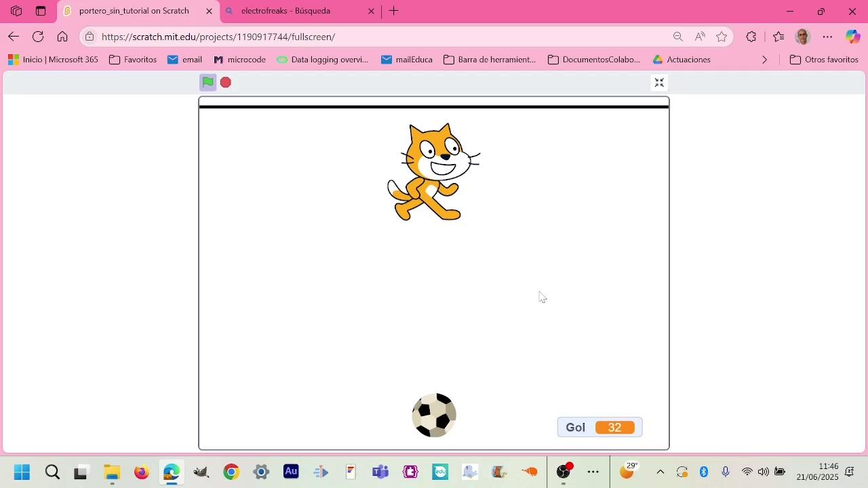Click the address bar URL field
The image size is (868, 488).
pyautogui.click(x=383, y=37)
